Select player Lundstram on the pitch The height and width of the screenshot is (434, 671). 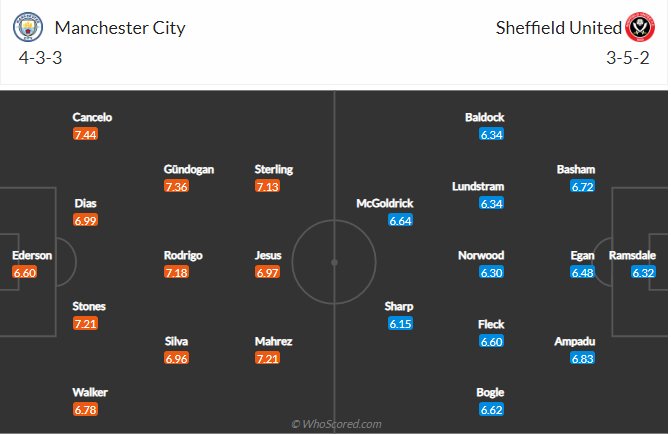point(478,186)
